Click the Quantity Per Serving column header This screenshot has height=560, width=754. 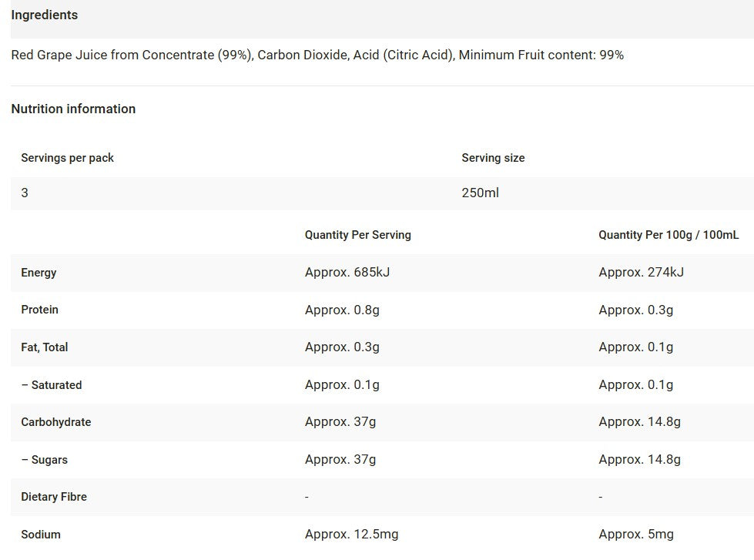click(x=357, y=235)
